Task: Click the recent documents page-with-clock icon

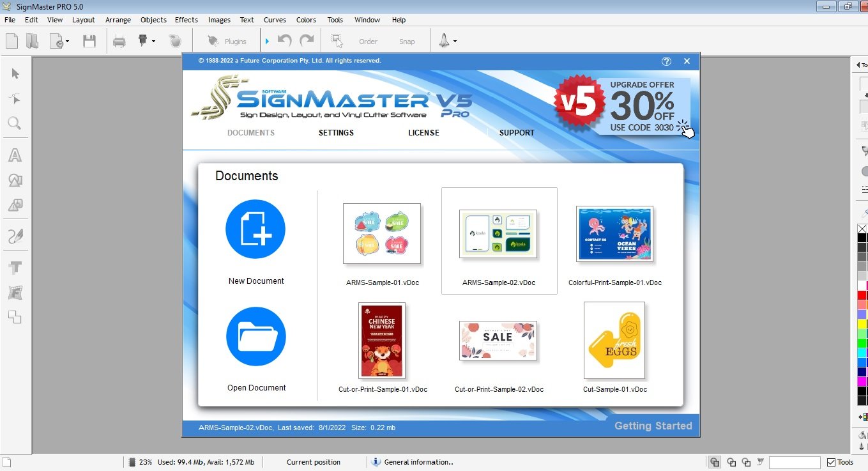Action: tap(56, 42)
